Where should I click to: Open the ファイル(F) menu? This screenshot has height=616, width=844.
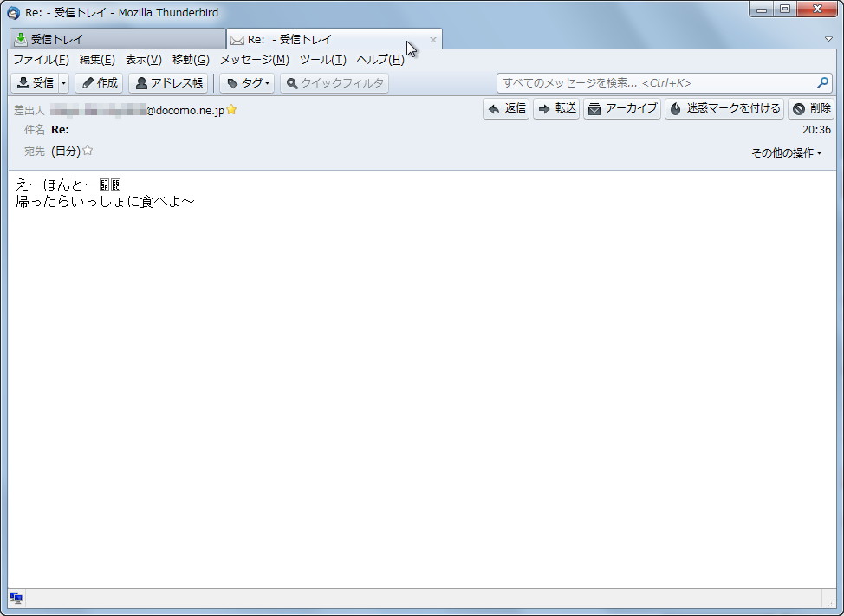pyautogui.click(x=41, y=60)
